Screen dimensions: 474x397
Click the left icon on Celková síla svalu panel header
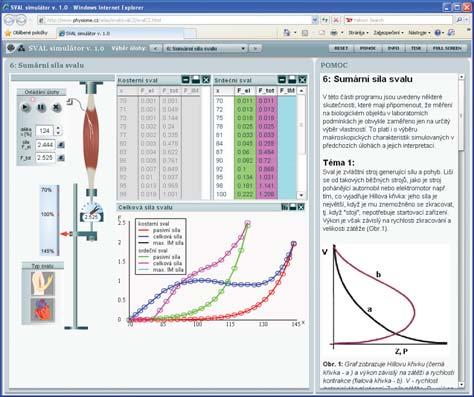click(284, 207)
